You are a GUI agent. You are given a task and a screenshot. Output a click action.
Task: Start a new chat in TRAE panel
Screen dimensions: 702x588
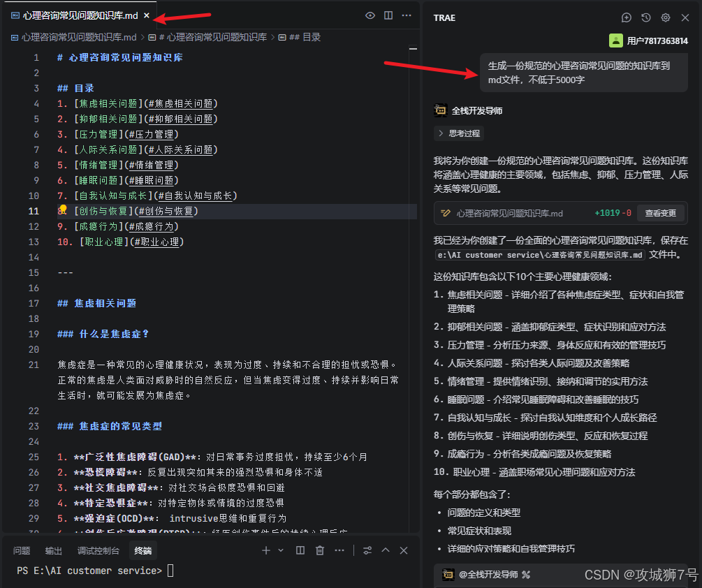pos(627,18)
